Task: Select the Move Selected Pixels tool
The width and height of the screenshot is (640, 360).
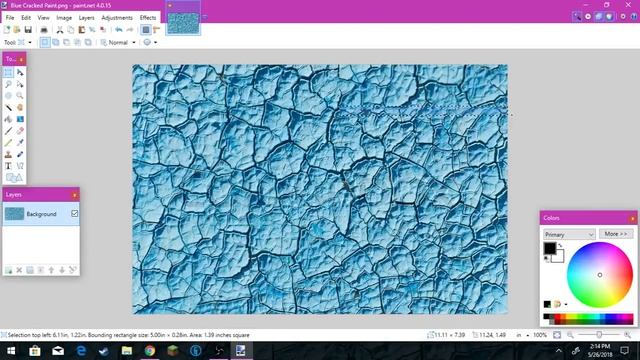Action: pyautogui.click(x=20, y=73)
